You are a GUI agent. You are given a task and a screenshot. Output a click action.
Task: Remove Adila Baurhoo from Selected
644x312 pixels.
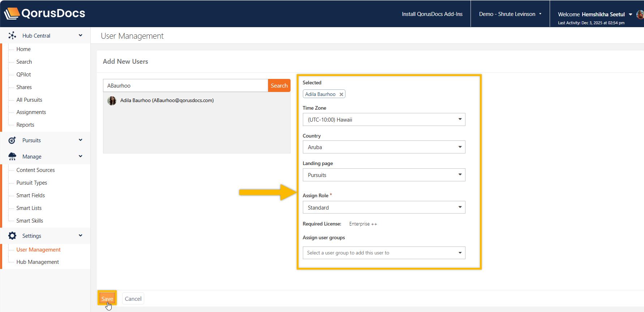(x=341, y=94)
